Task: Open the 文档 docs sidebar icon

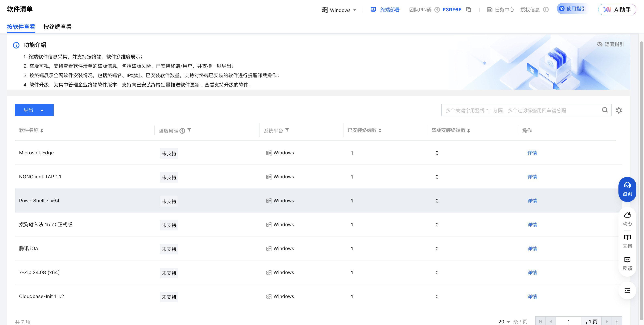Action: [x=627, y=241]
